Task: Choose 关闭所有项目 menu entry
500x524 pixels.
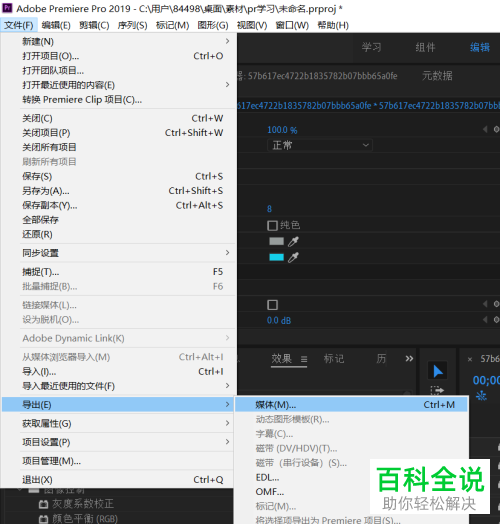Action: pos(118,147)
